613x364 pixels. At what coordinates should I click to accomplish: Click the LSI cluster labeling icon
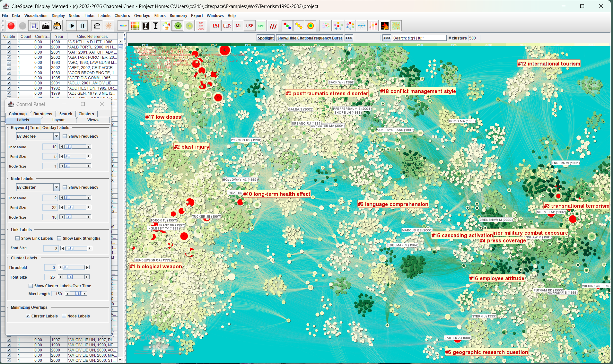pos(216,26)
